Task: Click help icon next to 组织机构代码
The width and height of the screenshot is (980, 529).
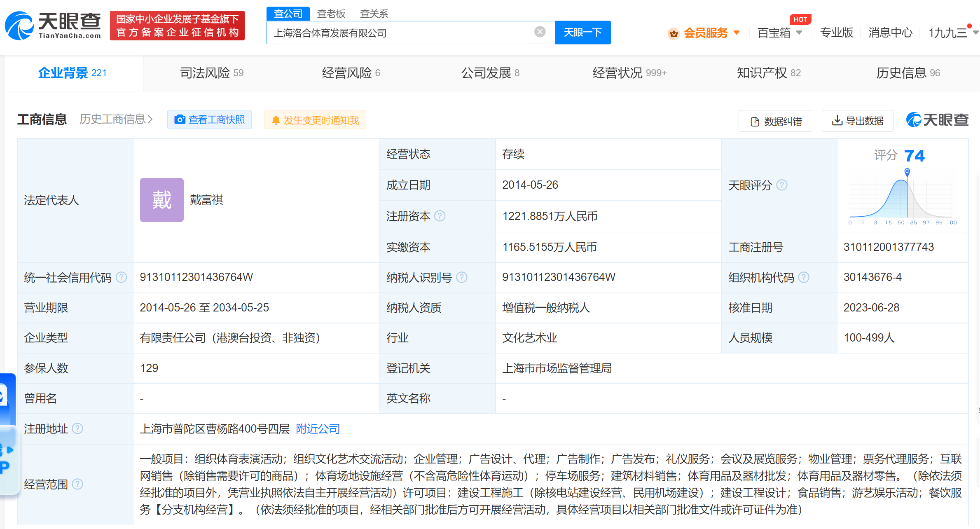Action: 804,277
